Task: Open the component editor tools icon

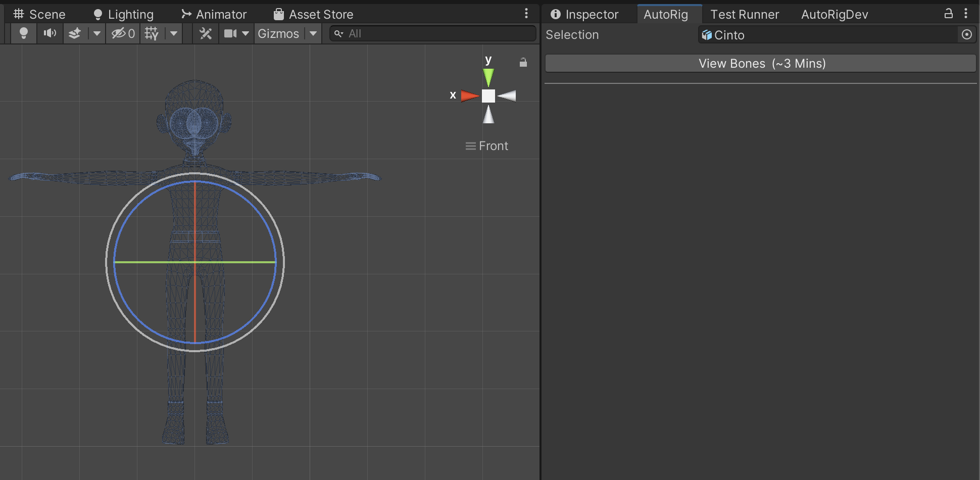Action: coord(206,33)
